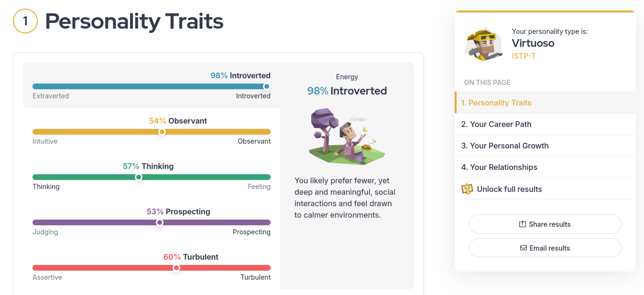The height and width of the screenshot is (295, 644).
Task: Open 3. Your Personal Growth section
Action: click(545, 146)
